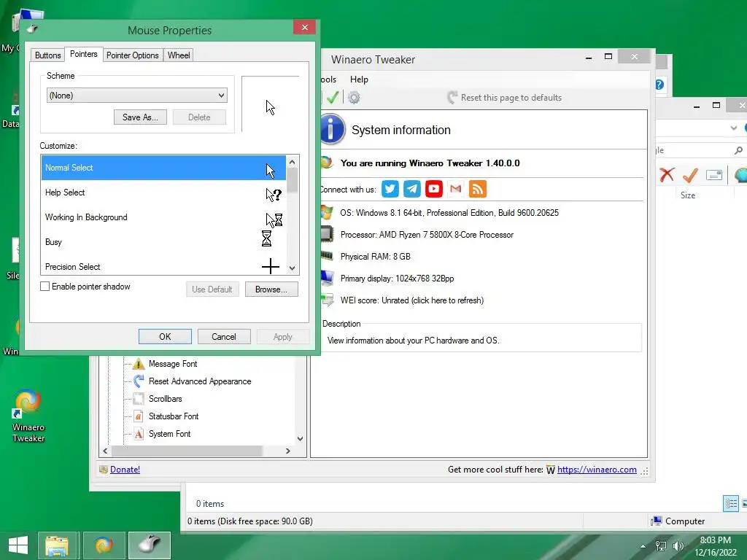Click left arrow of tree horizontal scrollbar

tap(105, 451)
